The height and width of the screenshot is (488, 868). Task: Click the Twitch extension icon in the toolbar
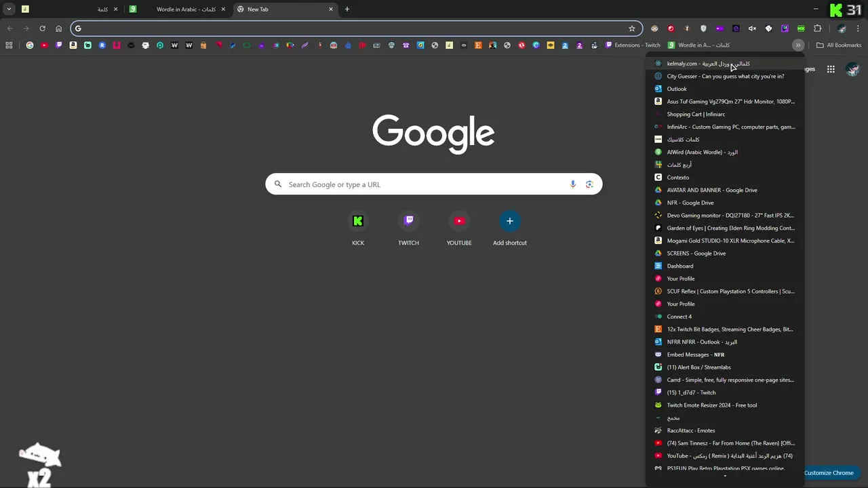785,28
